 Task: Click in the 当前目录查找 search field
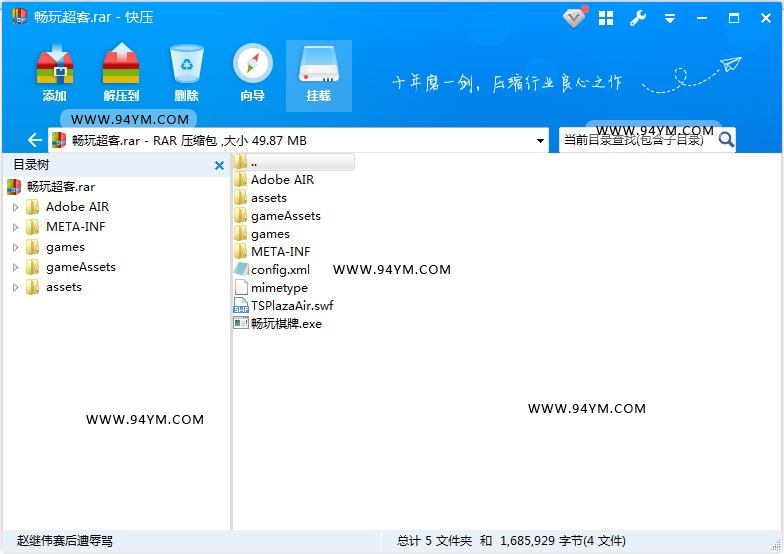[638, 140]
